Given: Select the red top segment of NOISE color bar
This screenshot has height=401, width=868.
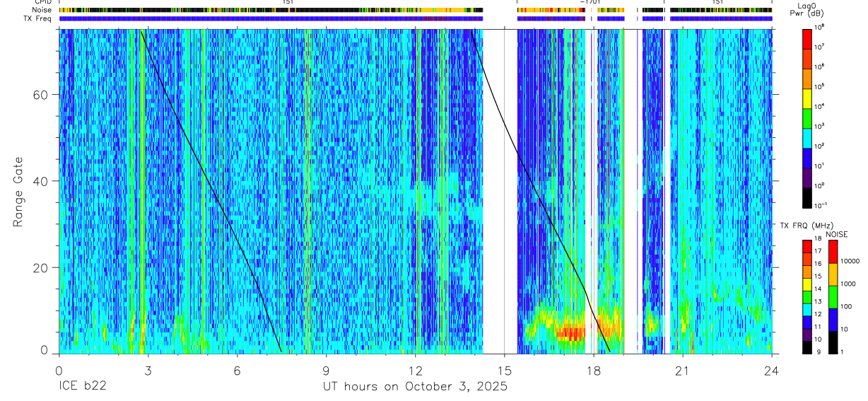Looking at the screenshot, I should tap(833, 252).
